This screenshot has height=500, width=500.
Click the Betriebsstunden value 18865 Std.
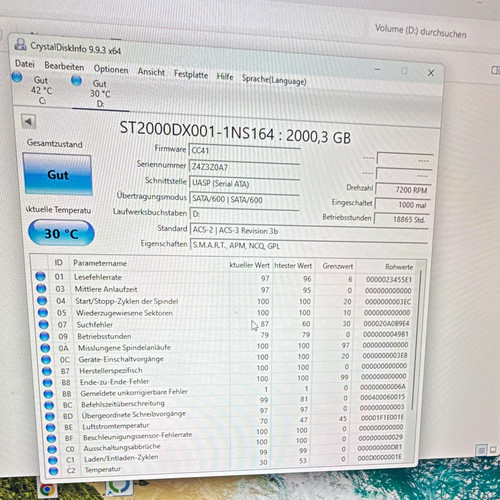pyautogui.click(x=401, y=219)
